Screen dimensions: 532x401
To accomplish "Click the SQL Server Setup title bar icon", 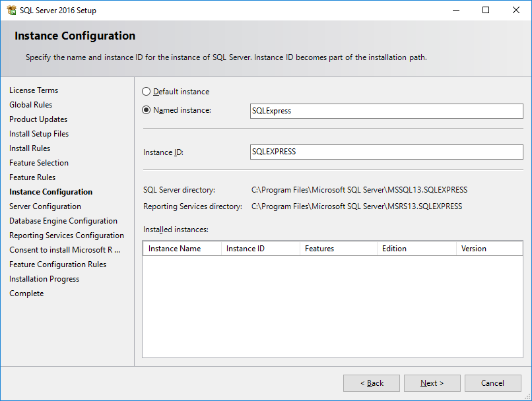I will [x=11, y=11].
